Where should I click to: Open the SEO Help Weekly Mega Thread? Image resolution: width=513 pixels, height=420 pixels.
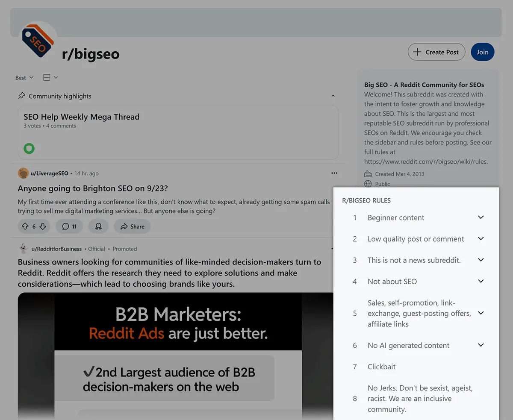point(81,117)
